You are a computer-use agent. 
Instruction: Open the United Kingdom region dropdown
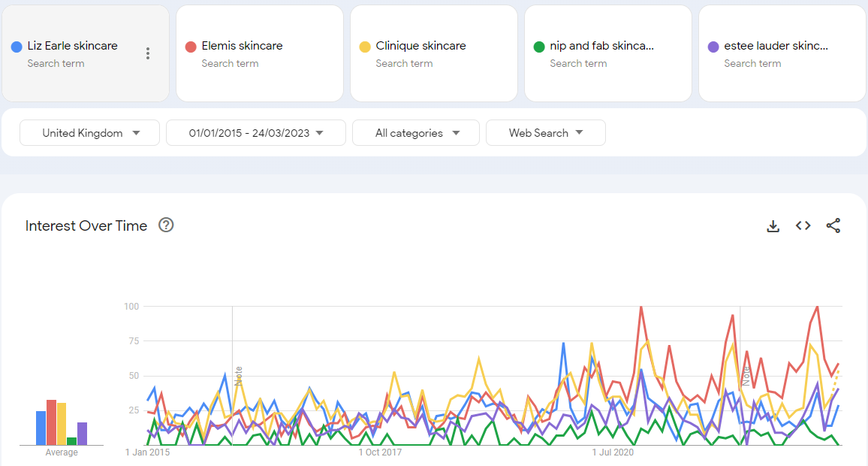click(89, 133)
